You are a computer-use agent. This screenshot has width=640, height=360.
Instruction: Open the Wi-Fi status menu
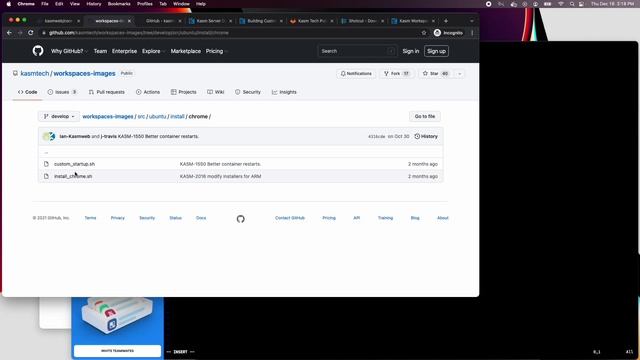coord(561,4)
